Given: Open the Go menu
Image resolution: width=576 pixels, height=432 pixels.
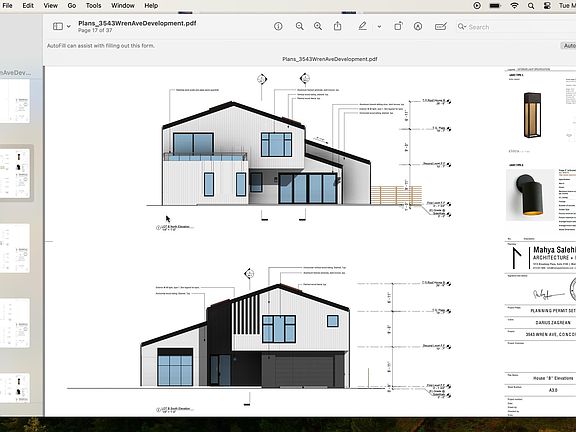Looking at the screenshot, I should 72,6.
